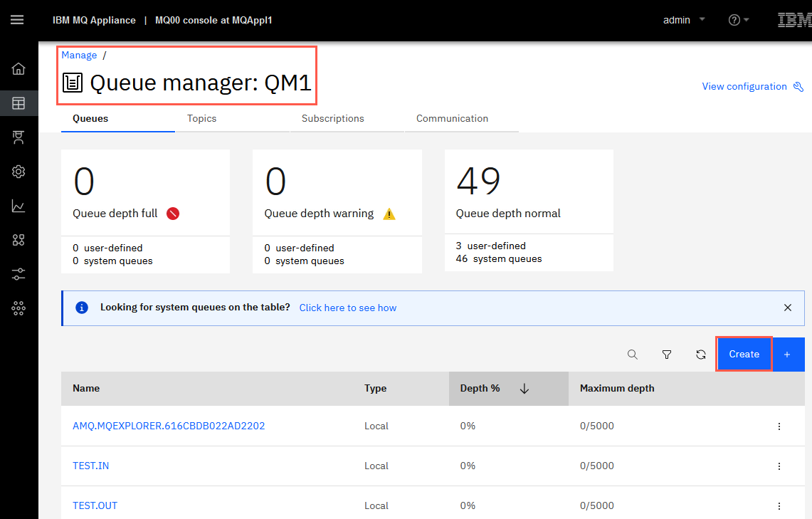Click '0/5000' in AMQ.MQEXPLORER row

point(596,426)
